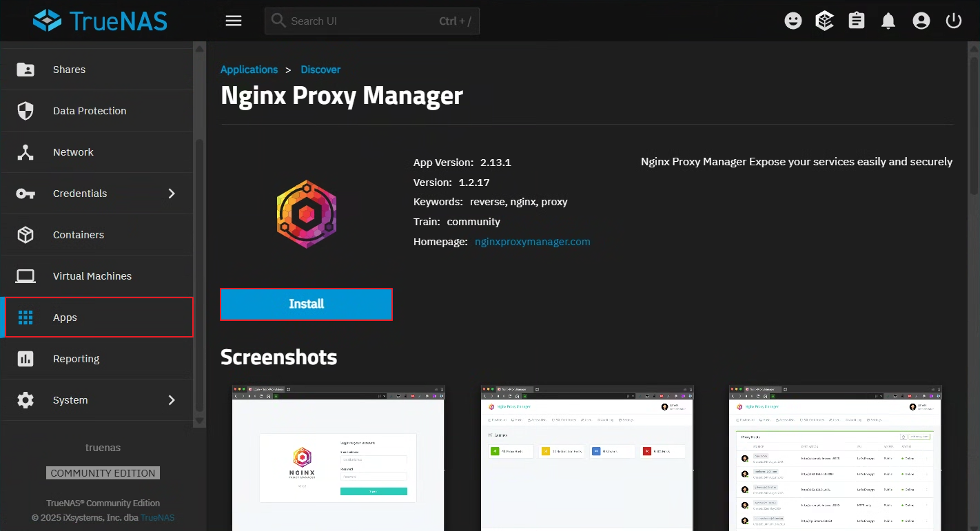Click the Data Protection shield icon
Viewport: 980px width, 531px height.
25,111
